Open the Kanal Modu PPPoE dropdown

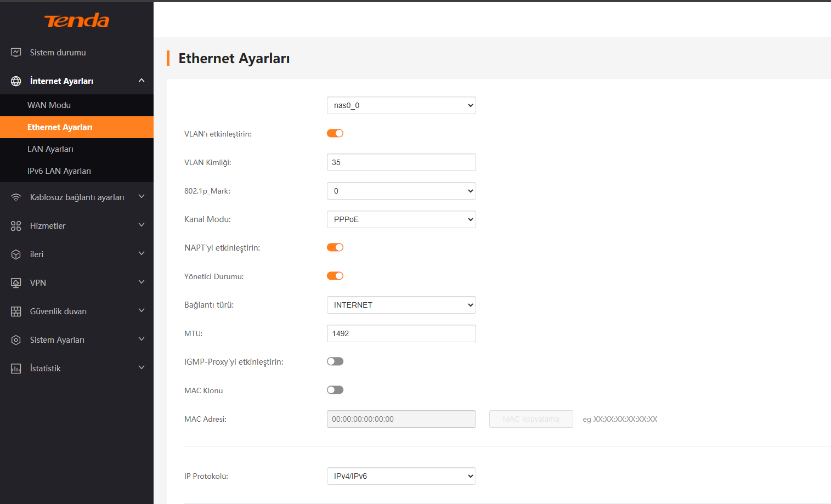401,219
